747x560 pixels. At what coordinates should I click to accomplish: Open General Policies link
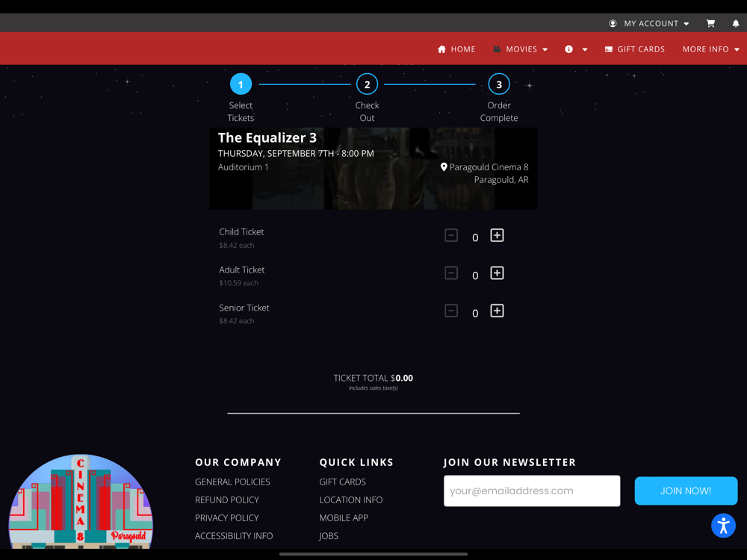(232, 482)
